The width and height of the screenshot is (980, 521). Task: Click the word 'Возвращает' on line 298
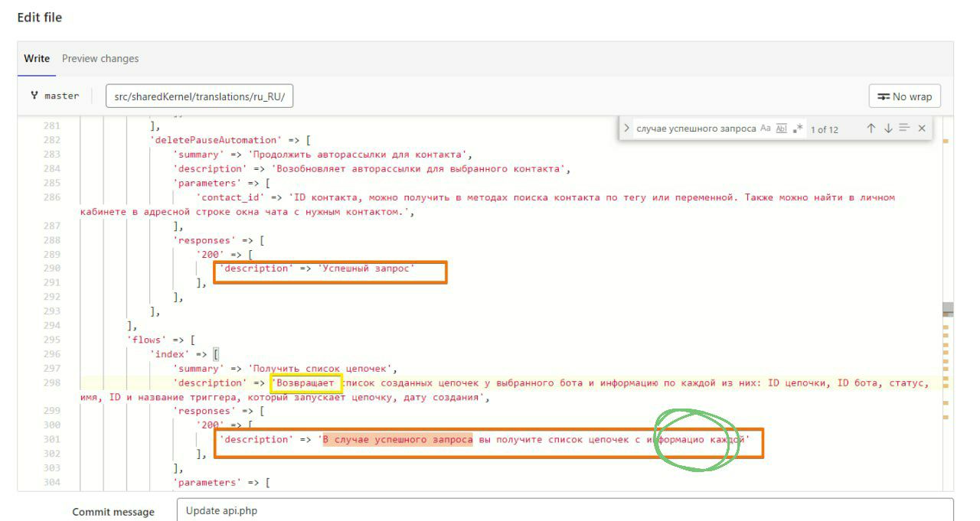pyautogui.click(x=305, y=383)
